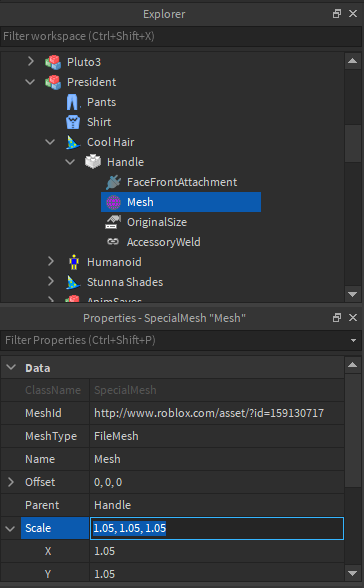Select OriginalSize in the tree
This screenshot has width=364, height=588.
coord(157,222)
